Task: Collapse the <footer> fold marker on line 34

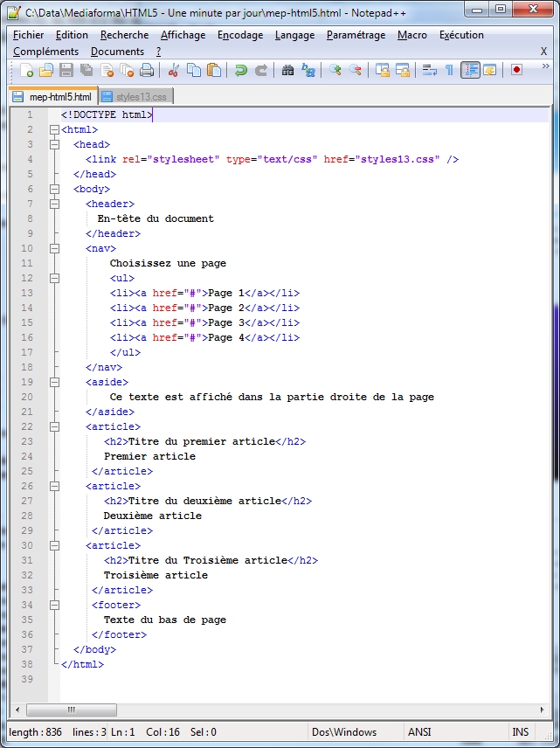Action: pos(54,605)
